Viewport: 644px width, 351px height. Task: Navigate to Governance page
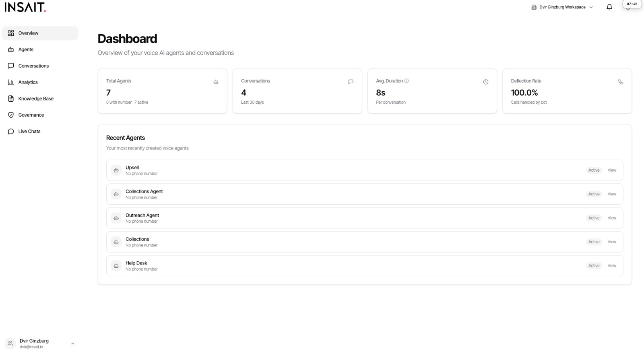pos(31,115)
